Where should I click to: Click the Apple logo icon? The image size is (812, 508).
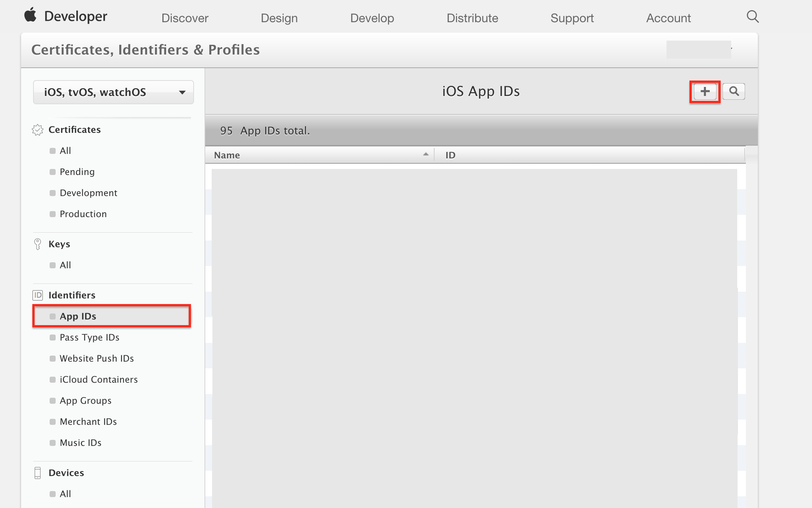30,15
